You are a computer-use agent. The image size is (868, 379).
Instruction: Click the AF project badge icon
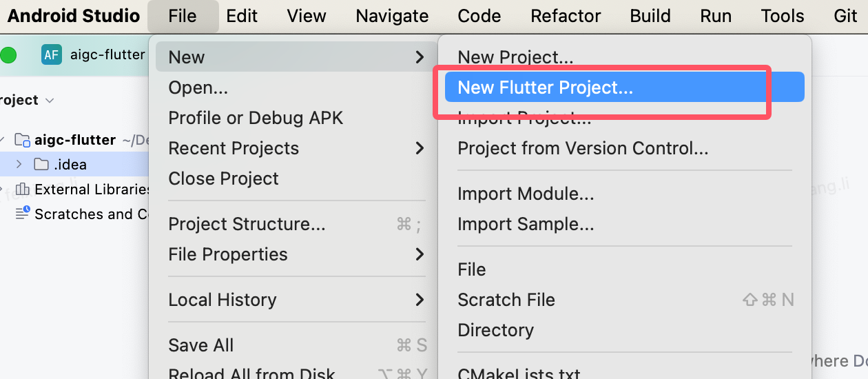[x=52, y=55]
